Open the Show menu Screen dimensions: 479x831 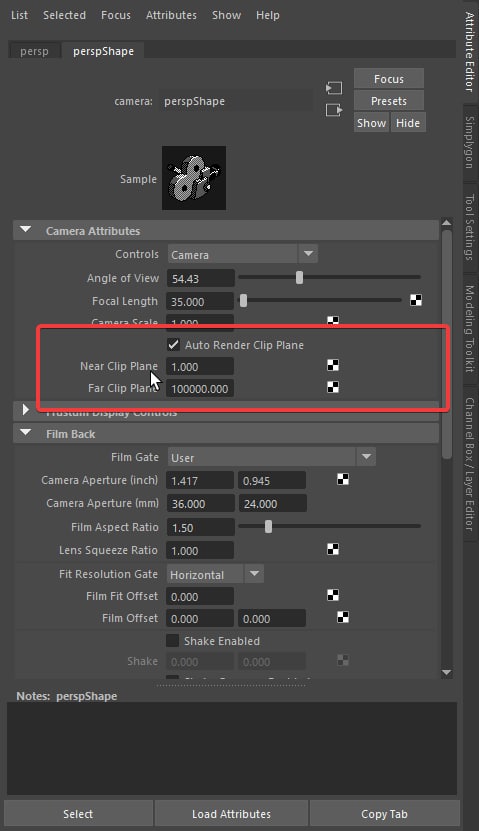(226, 15)
